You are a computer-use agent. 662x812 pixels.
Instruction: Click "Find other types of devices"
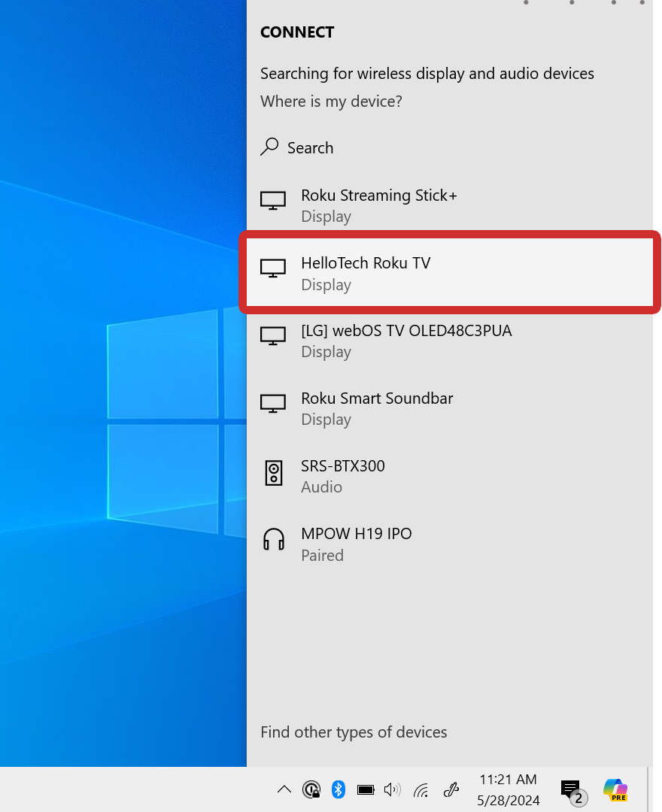354,732
